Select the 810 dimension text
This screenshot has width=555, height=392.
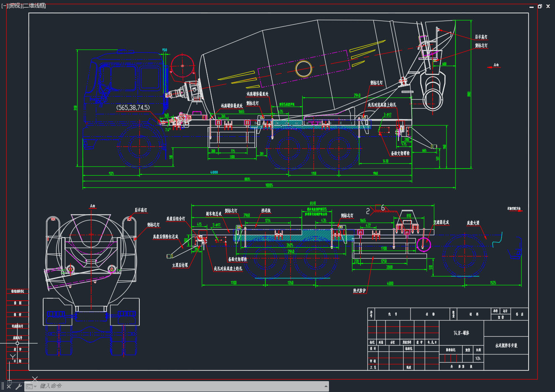(x=409, y=216)
